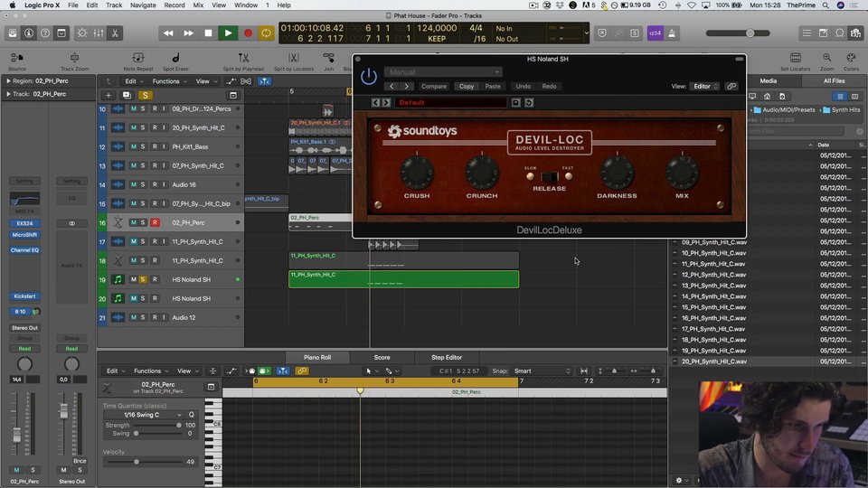Click the plugin Undo button
Image resolution: width=868 pixels, height=488 pixels.
[x=524, y=87]
